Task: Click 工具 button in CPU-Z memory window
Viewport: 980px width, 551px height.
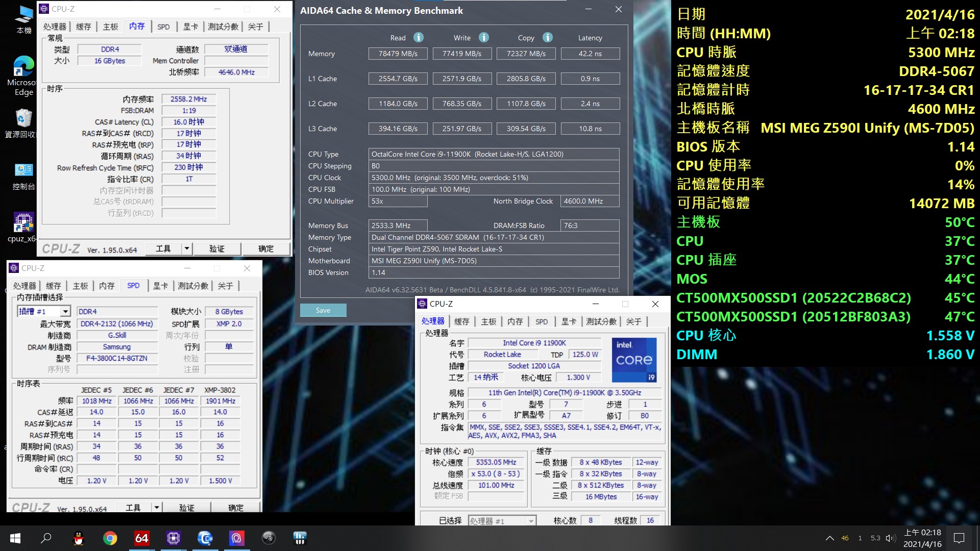Action: click(x=163, y=249)
